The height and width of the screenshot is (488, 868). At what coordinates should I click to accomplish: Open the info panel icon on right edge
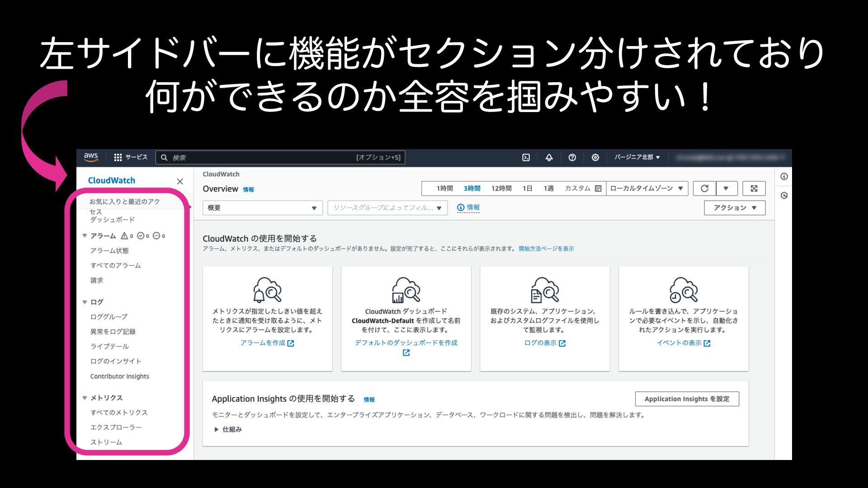tap(784, 177)
